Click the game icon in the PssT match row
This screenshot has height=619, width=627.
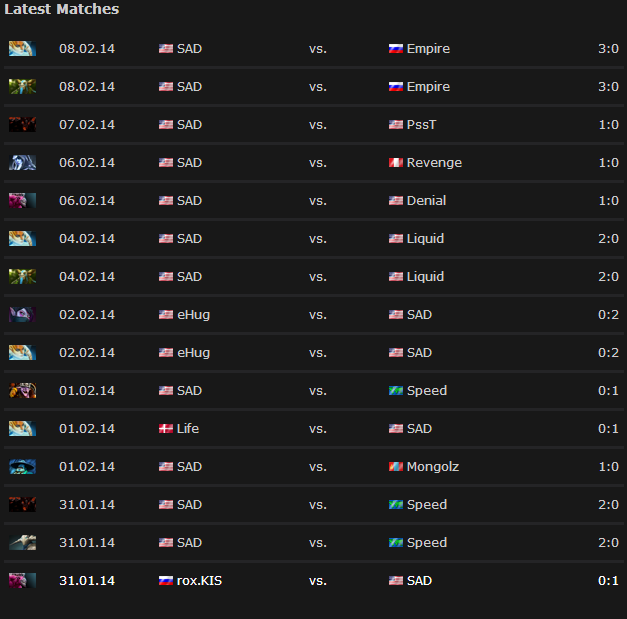[22, 125]
